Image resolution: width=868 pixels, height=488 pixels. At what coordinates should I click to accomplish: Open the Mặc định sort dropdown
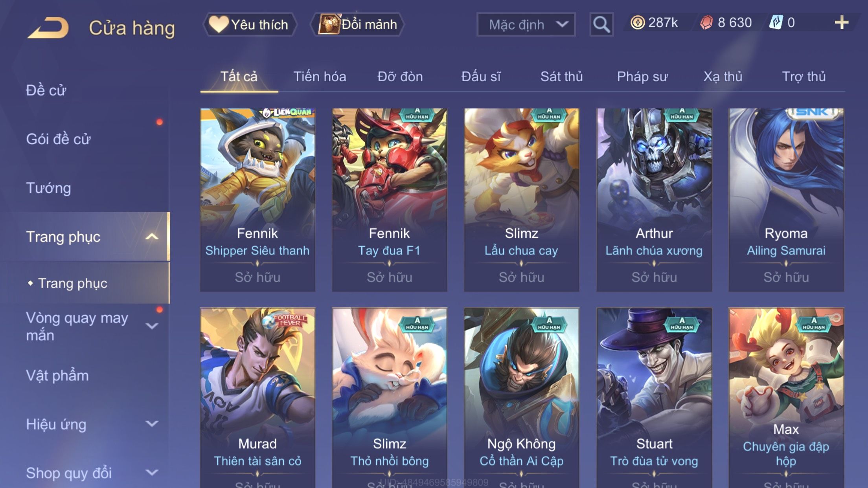tap(526, 24)
